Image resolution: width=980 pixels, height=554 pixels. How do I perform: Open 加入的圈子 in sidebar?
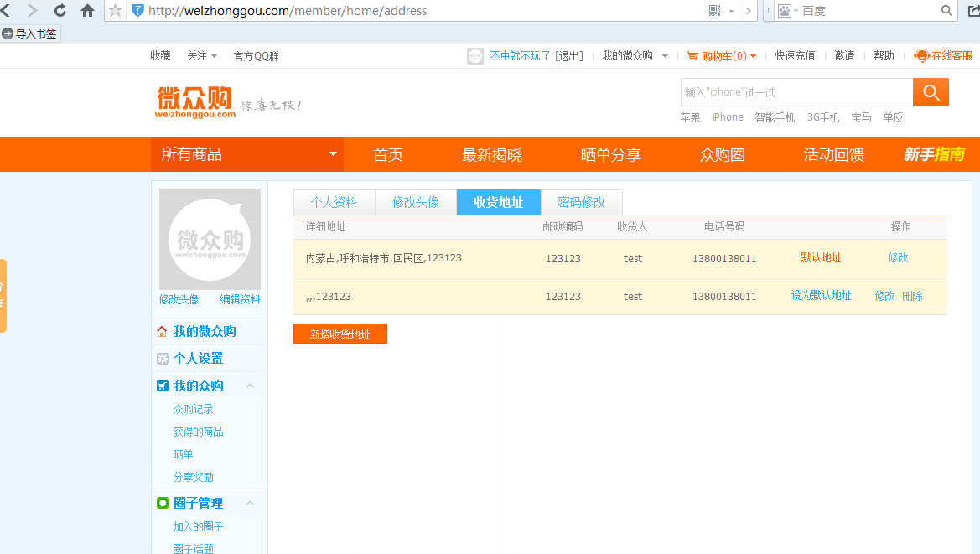198,526
